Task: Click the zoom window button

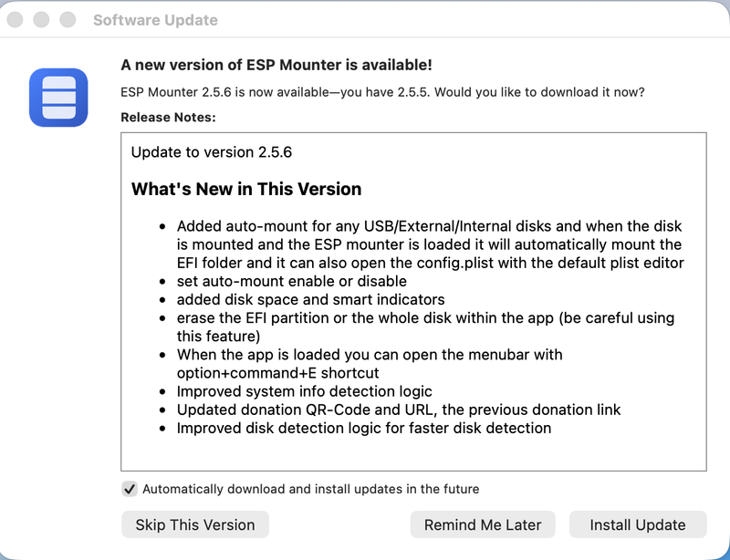Action: pyautogui.click(x=68, y=20)
